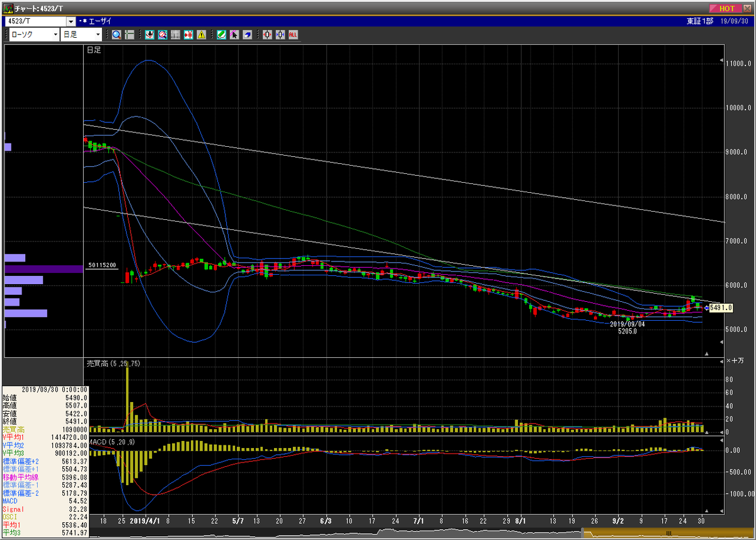Click the 標準偏差-1 row
The width and height of the screenshot is (756, 540).
pos(45,484)
